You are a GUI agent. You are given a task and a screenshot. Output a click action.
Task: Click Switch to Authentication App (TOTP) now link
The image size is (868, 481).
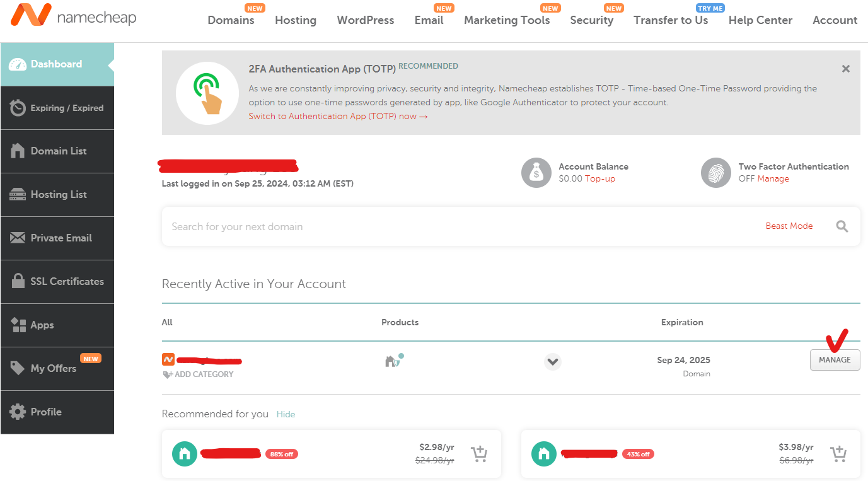pyautogui.click(x=338, y=116)
